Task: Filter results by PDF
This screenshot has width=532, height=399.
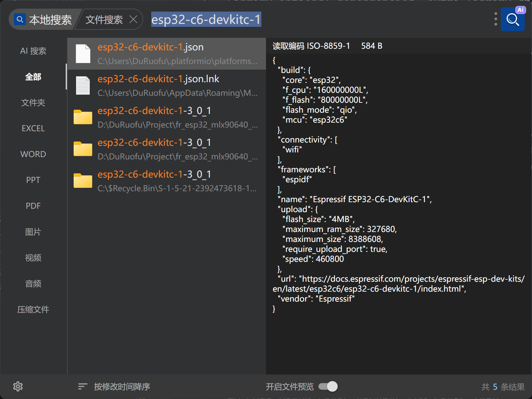Action: point(33,206)
